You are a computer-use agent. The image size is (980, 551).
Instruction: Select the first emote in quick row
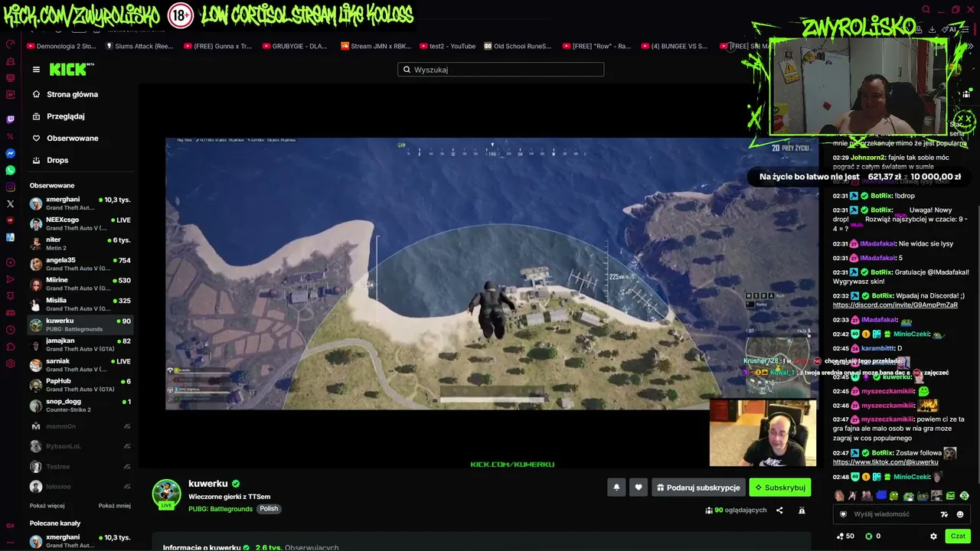(840, 496)
